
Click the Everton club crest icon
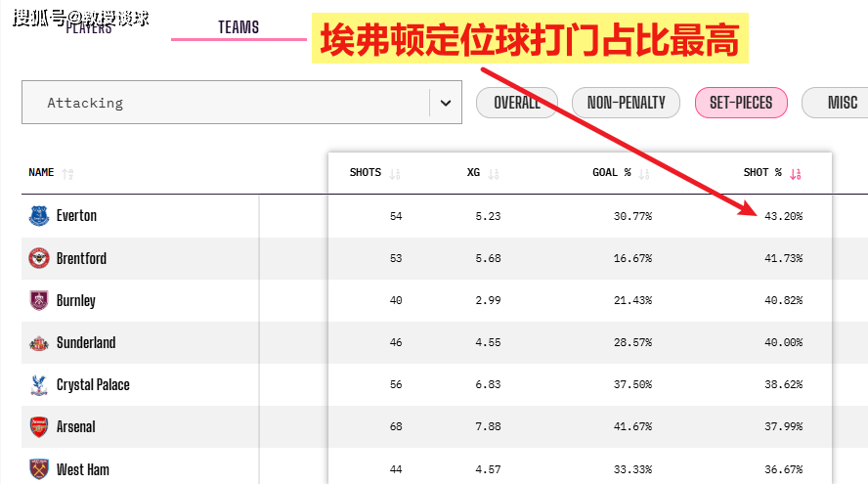(x=39, y=216)
